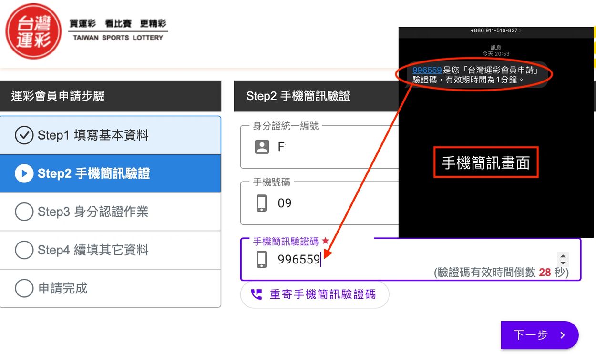Click the phone icon in 手機號碼 field

(262, 203)
